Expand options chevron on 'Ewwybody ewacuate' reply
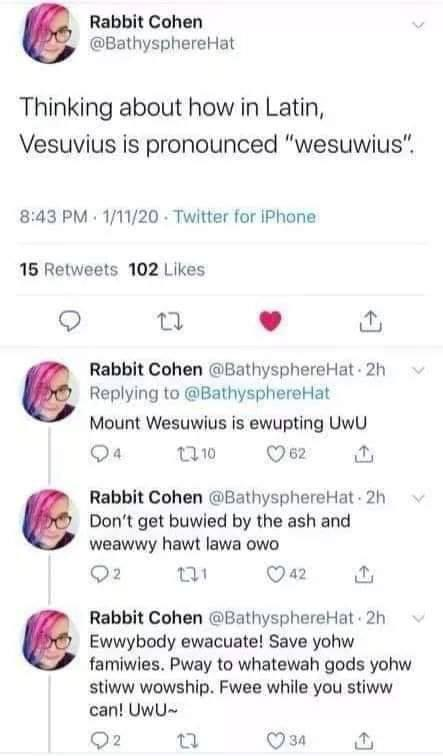This screenshot has width=443, height=756. pyautogui.click(x=418, y=619)
